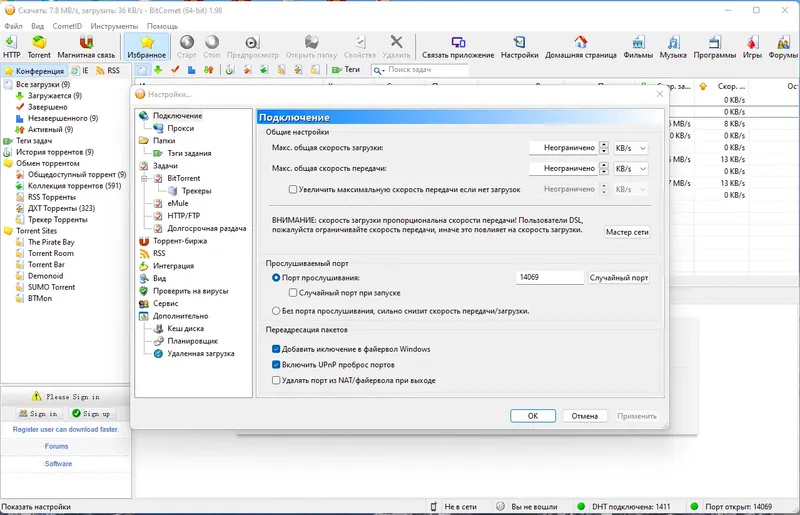Open the Вид menu

pyautogui.click(x=37, y=26)
